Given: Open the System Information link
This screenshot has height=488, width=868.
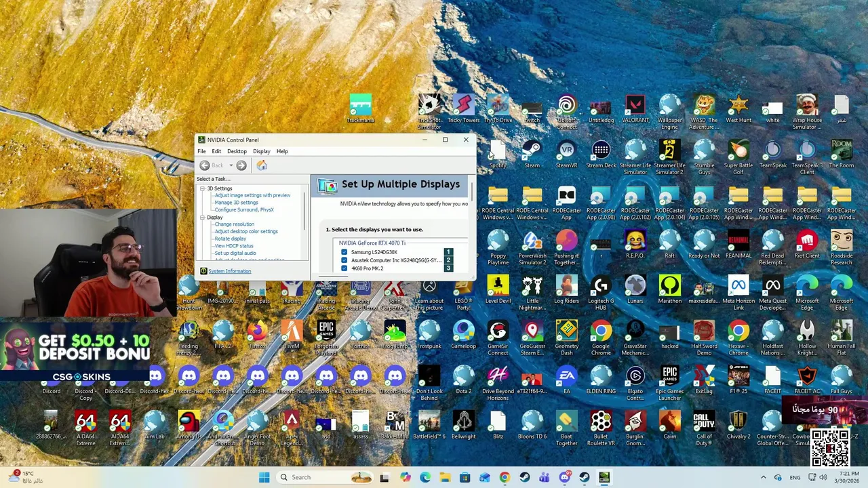Looking at the screenshot, I should (x=229, y=271).
